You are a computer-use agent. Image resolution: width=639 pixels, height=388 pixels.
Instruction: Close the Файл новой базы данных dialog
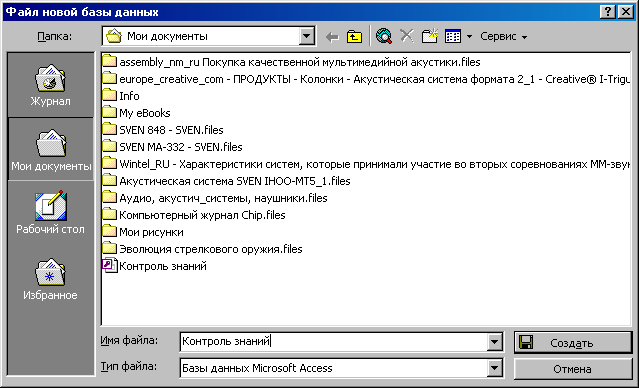point(626,12)
